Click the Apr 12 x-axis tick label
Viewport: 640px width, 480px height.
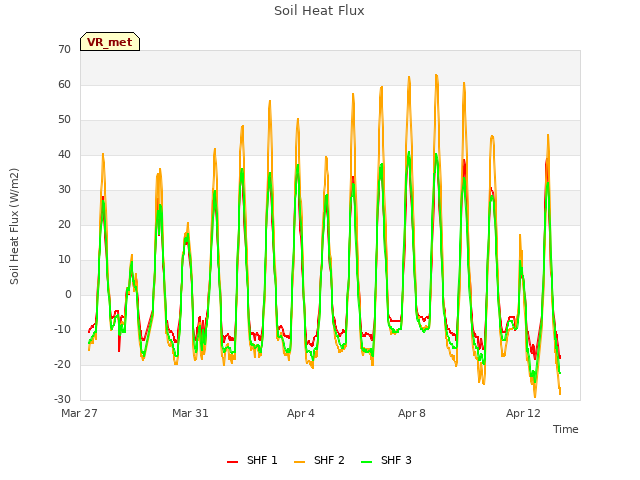[523, 413]
